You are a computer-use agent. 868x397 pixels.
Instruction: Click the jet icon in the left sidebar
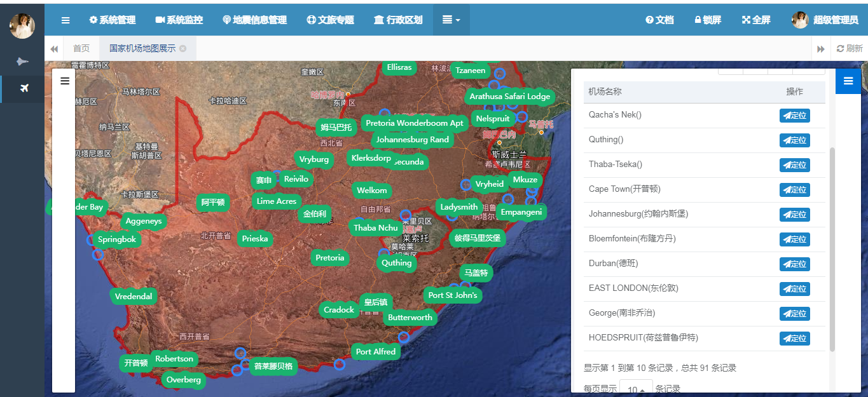(22, 62)
